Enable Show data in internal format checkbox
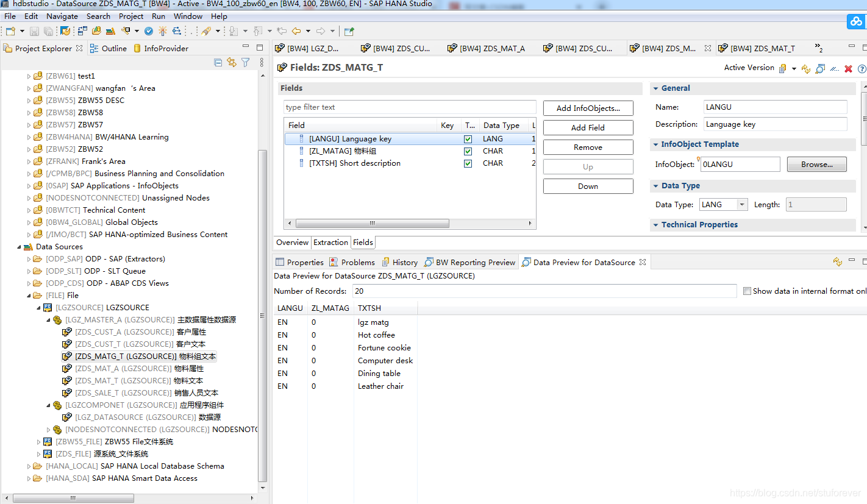The image size is (867, 504). [x=747, y=291]
